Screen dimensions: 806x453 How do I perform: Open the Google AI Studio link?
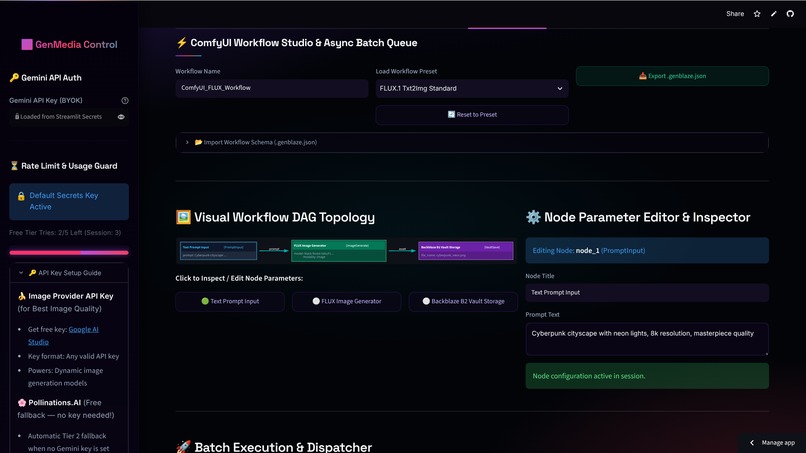coord(63,335)
